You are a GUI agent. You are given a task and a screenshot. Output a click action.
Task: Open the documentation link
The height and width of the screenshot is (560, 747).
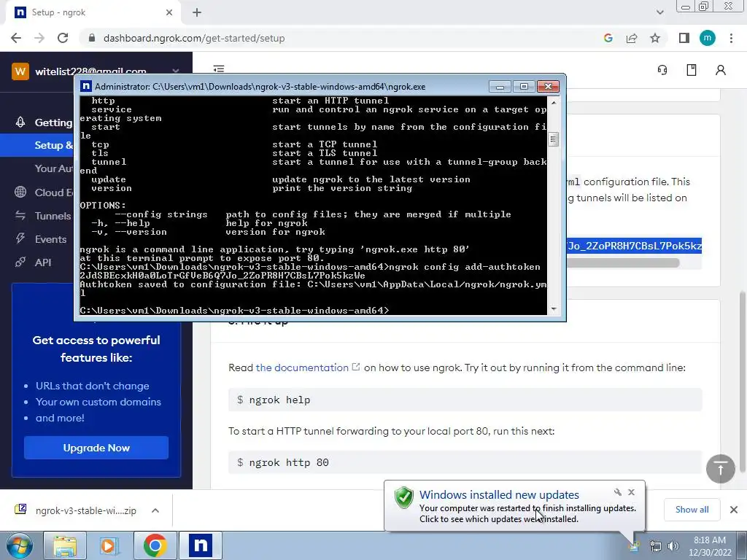coord(302,367)
